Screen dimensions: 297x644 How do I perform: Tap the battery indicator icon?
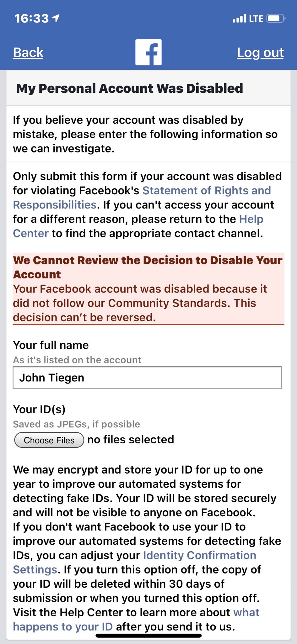coord(276,19)
